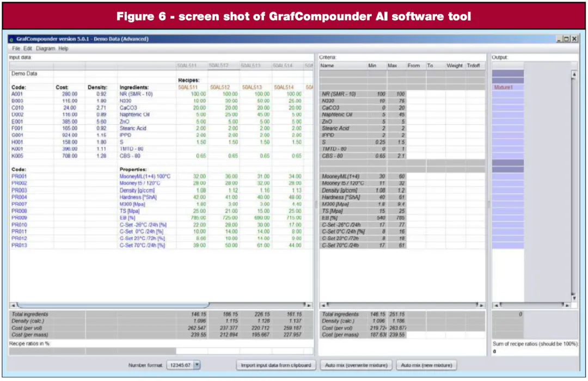This screenshot has width=588, height=381.
Task: Click the GrafCompounder app icon in title bar
Action: click(11, 39)
